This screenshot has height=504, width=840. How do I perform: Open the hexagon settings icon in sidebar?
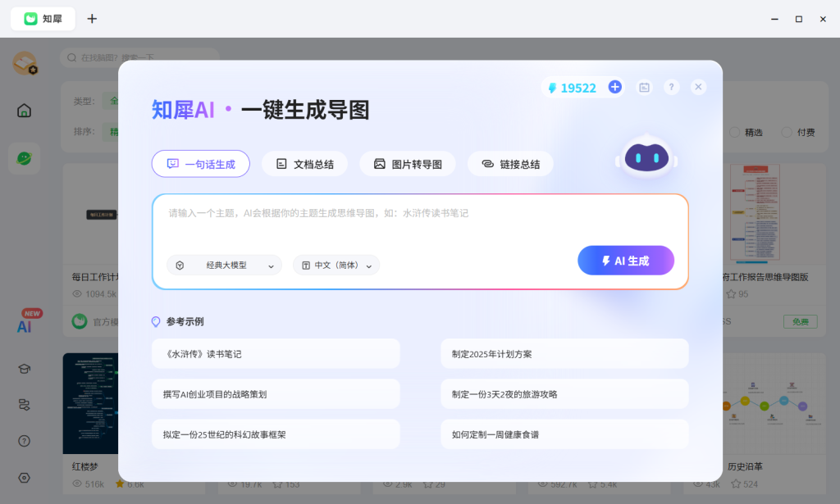tap(24, 478)
